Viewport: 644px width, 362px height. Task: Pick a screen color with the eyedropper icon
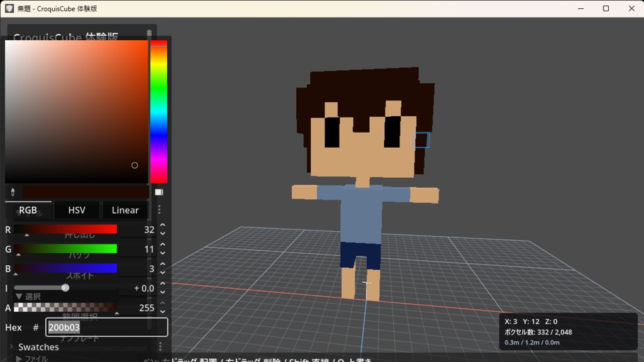(x=13, y=192)
